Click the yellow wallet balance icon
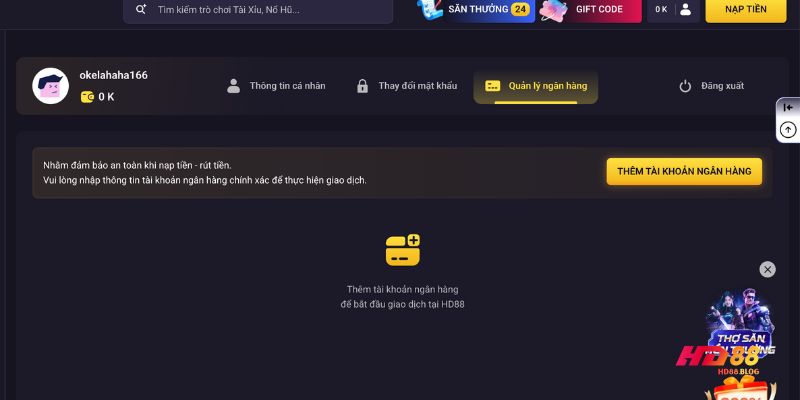Image resolution: width=800 pixels, height=400 pixels. point(87,97)
